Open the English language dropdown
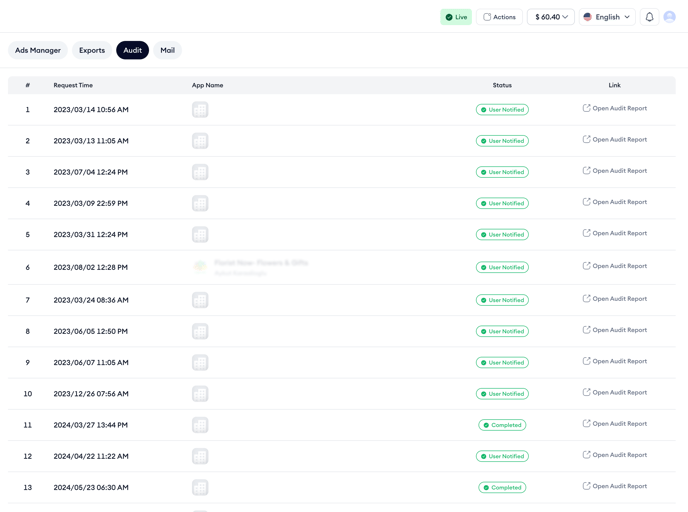Screen dimensions: 688x512 pos(607,17)
